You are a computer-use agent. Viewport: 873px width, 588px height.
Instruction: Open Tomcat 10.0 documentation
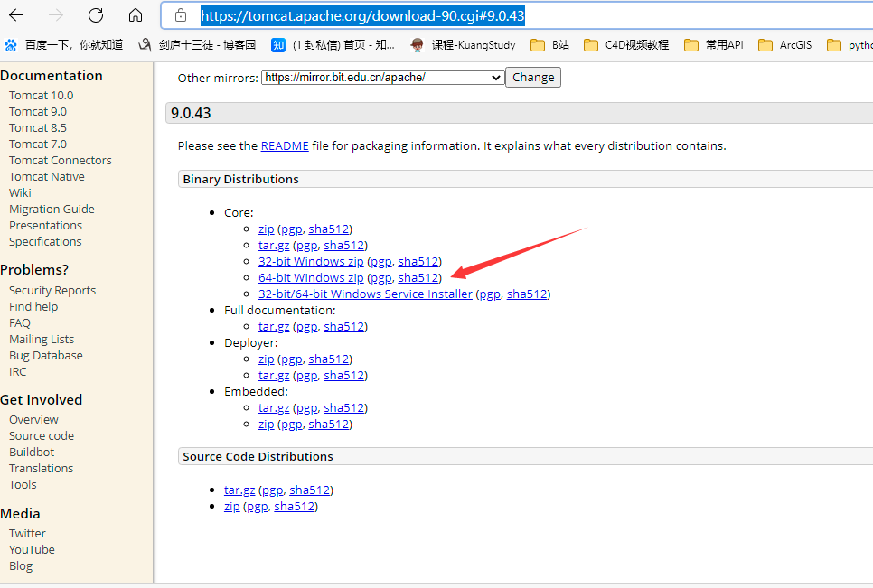(x=42, y=95)
